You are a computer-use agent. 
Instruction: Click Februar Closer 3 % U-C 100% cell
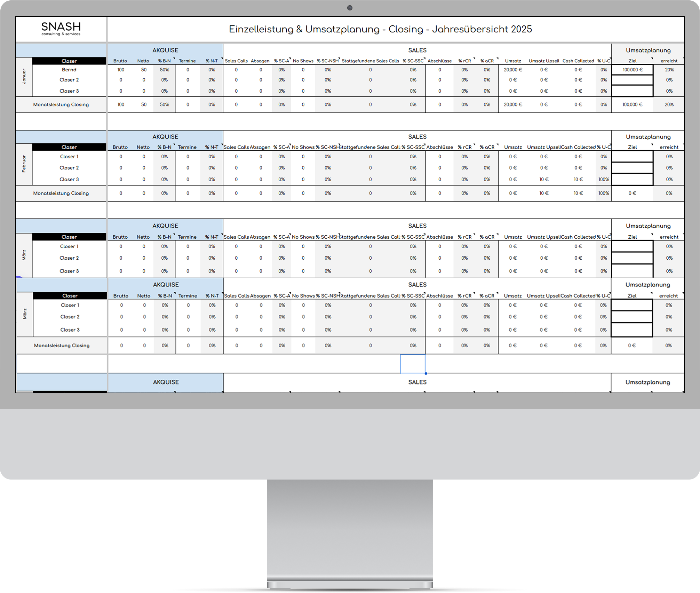604,179
